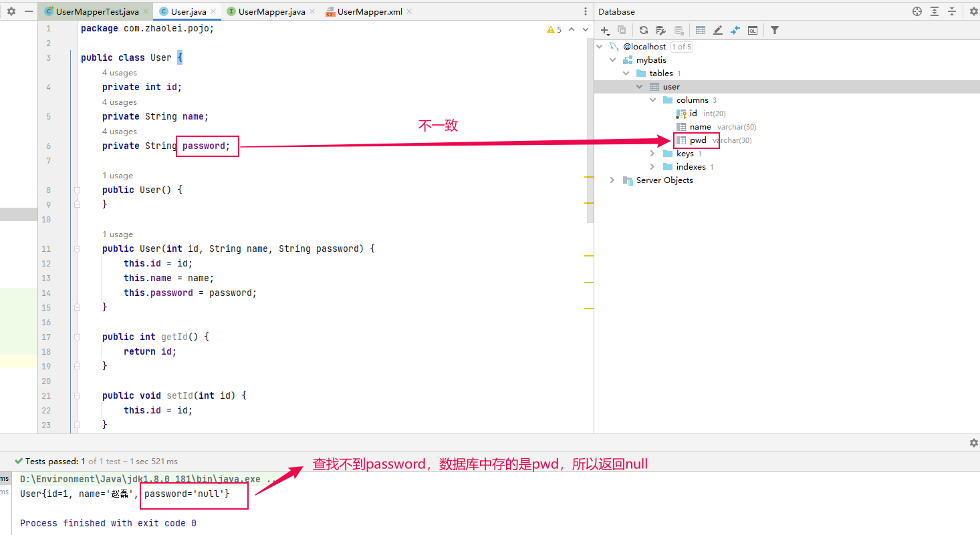Close the UserMapper.xml tab
The width and height of the screenshot is (980, 535).
click(409, 11)
